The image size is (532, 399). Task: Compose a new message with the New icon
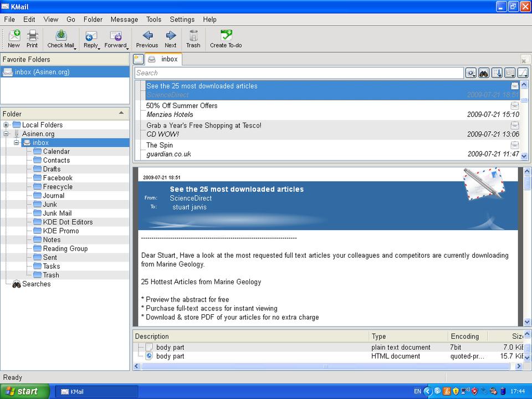click(x=14, y=38)
